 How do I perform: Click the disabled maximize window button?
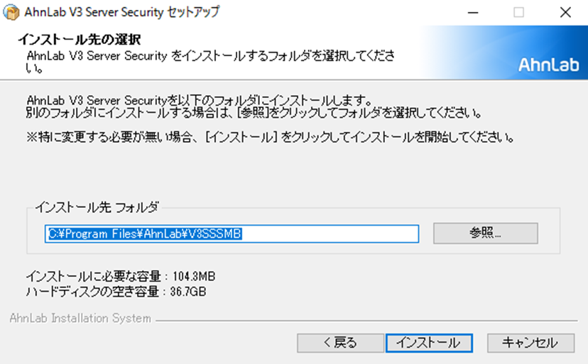coord(518,12)
